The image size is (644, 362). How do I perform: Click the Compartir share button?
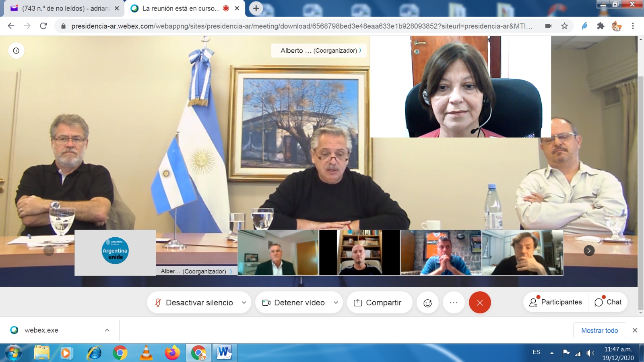[x=378, y=303]
